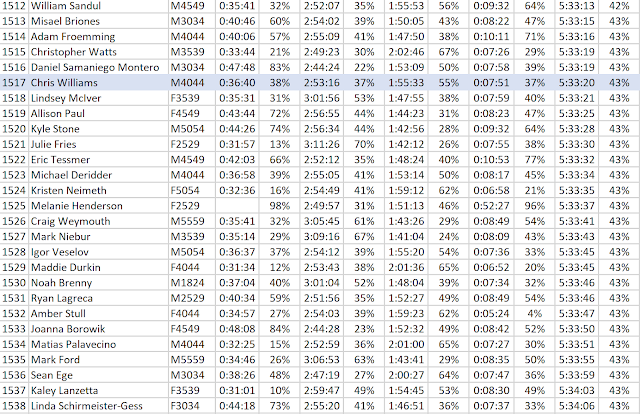The width and height of the screenshot is (640, 414).
Task: Click the 0:52:27 time in Melanie Henderson's row
Action: point(491,206)
